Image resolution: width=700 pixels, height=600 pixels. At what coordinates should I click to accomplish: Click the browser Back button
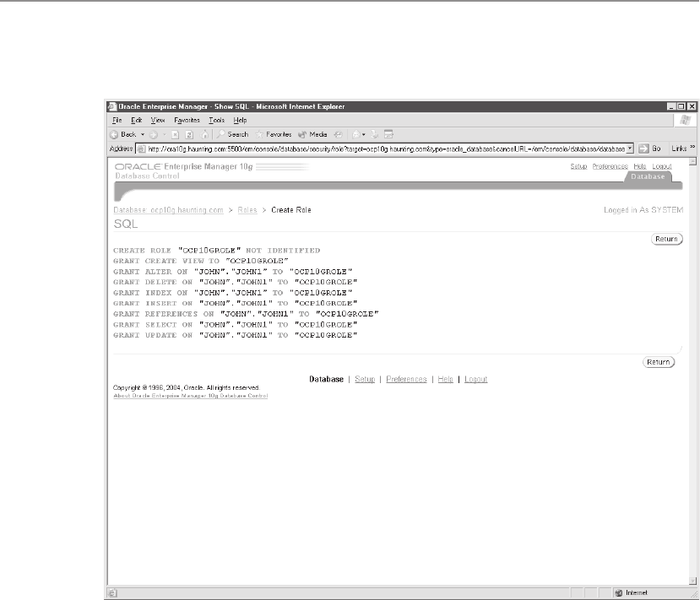(x=122, y=134)
